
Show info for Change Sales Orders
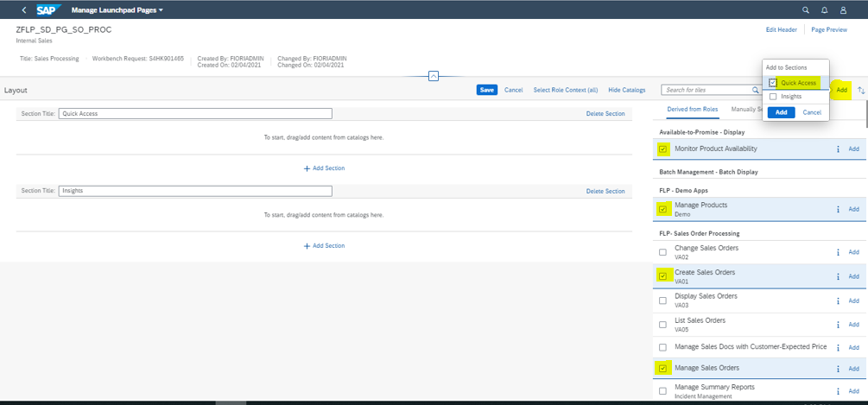838,252
